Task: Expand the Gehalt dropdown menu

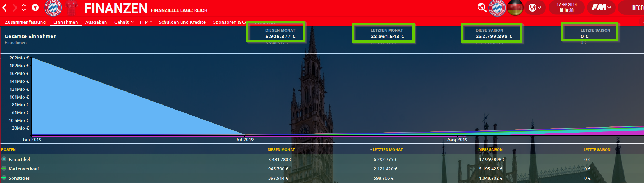Action: pos(124,22)
